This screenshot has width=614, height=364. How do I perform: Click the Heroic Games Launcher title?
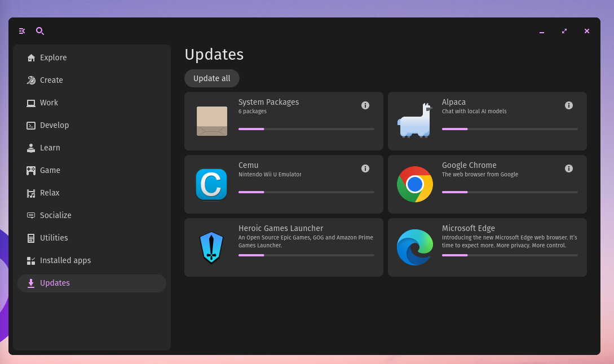[281, 228]
